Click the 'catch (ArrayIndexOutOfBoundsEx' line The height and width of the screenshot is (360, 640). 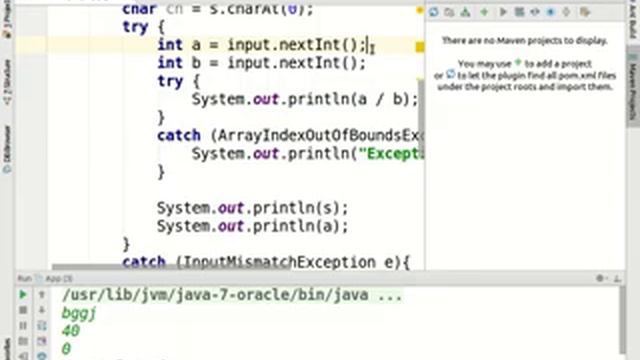point(291,136)
